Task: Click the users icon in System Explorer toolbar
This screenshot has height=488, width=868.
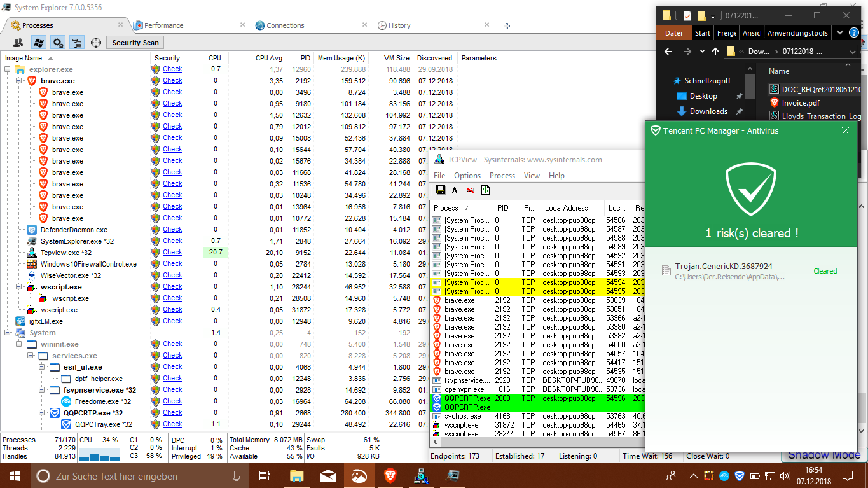Action: (x=18, y=43)
